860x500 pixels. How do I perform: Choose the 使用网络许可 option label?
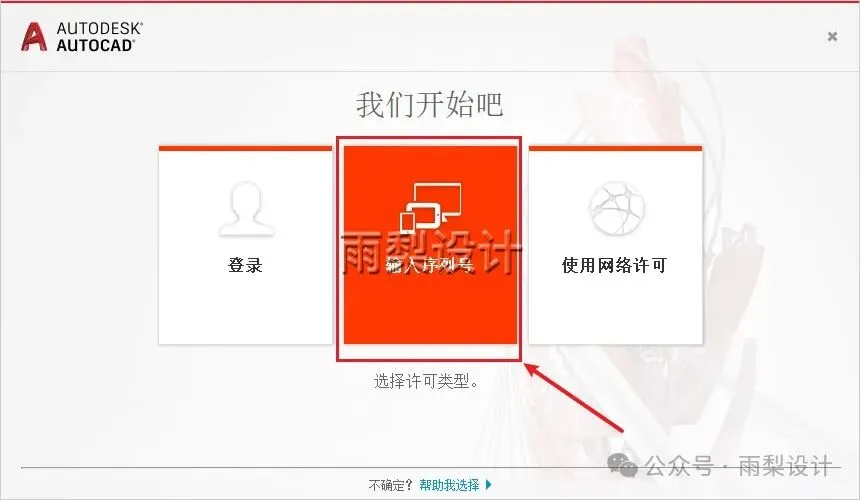point(614,265)
